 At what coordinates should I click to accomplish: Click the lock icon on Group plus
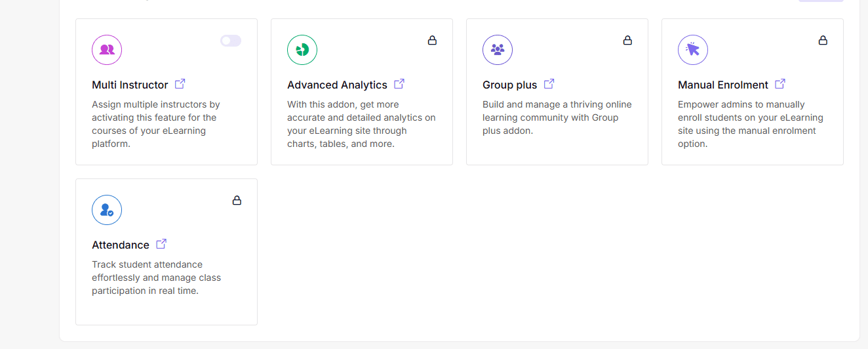627,41
